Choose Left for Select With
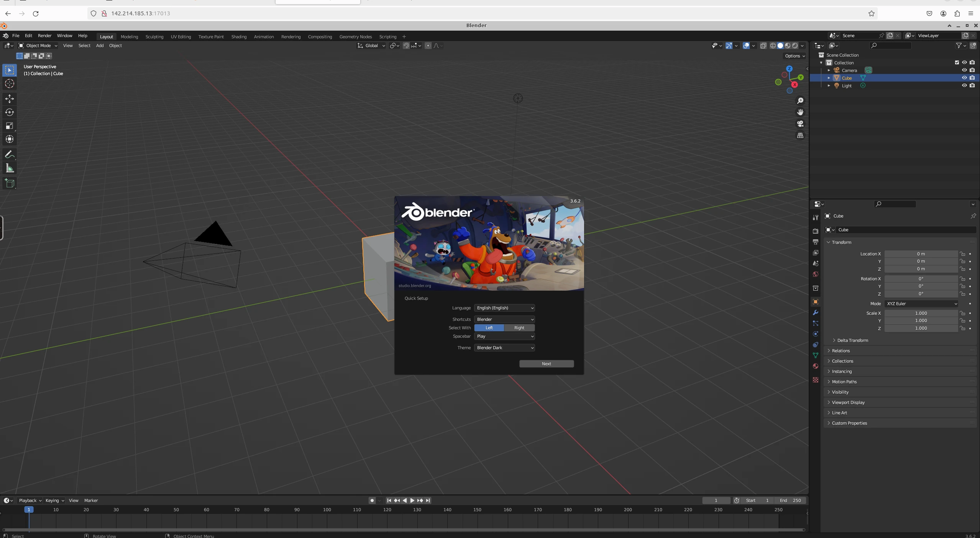This screenshot has height=538, width=980. point(489,328)
